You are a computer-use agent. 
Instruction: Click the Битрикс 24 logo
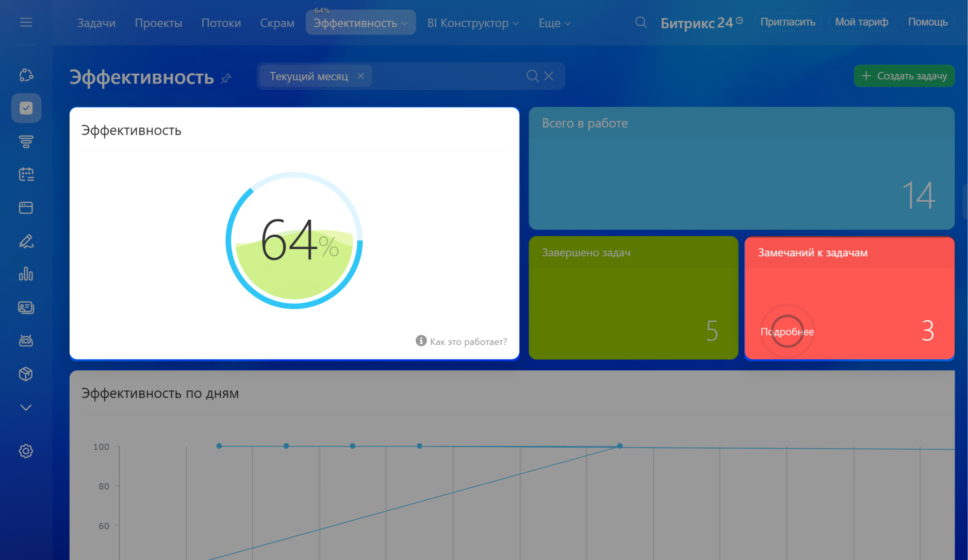pyautogui.click(x=696, y=23)
